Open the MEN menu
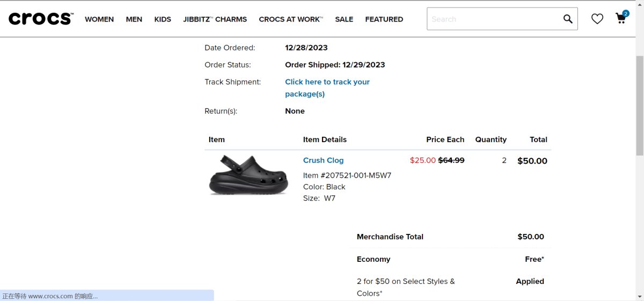This screenshot has height=301, width=644. coord(134,19)
